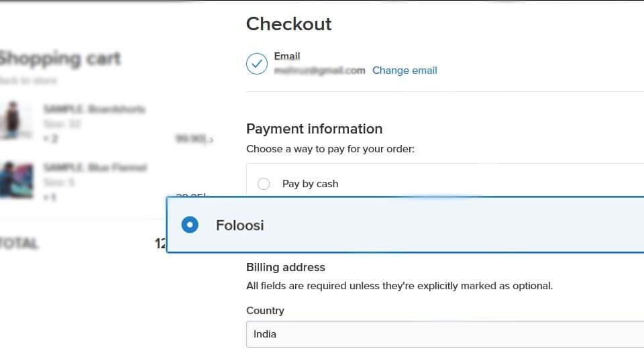Click the Billing address heading
This screenshot has height=361, width=644.
286,267
